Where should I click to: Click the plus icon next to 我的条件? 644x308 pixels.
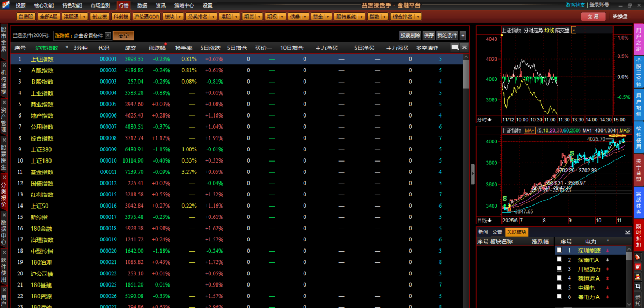(463, 35)
